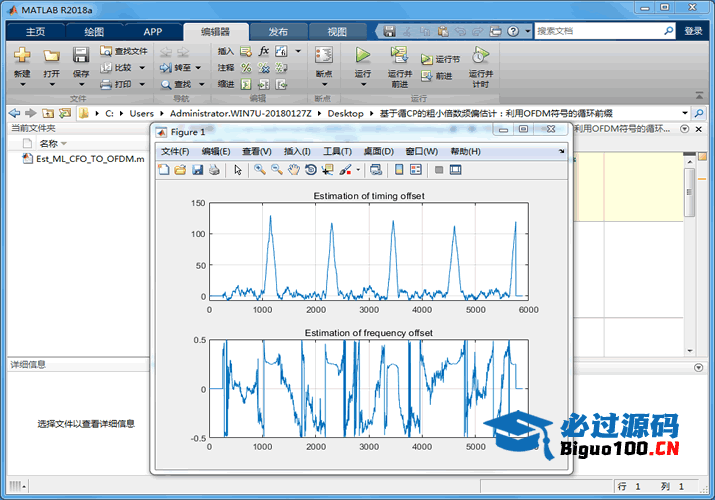Open brush color dropdown in Figure 1
715x500 pixels.
click(x=358, y=170)
